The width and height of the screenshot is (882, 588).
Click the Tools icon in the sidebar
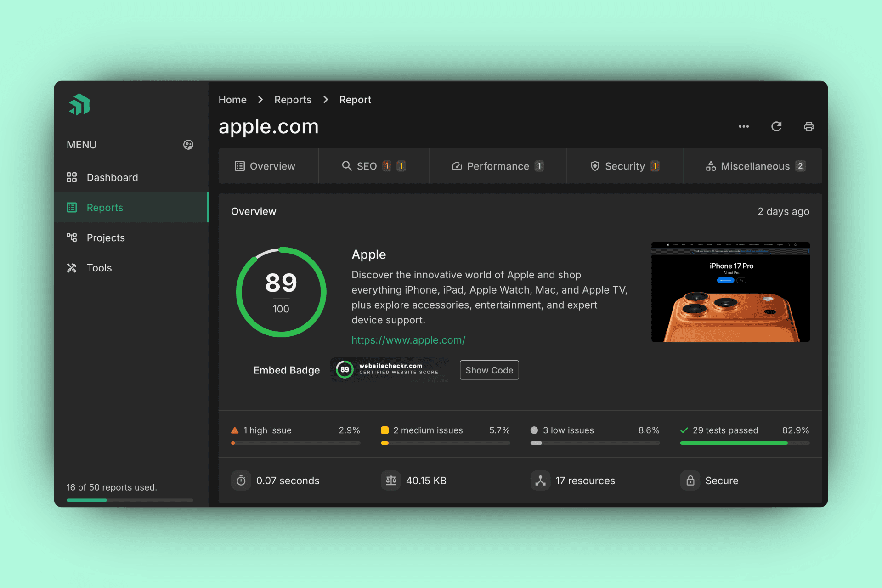pyautogui.click(x=72, y=268)
